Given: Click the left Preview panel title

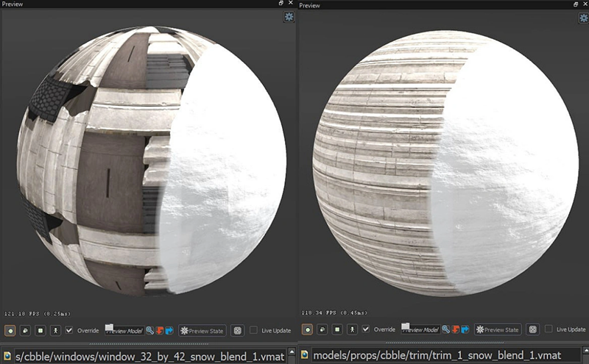Looking at the screenshot, I should coord(13,4).
